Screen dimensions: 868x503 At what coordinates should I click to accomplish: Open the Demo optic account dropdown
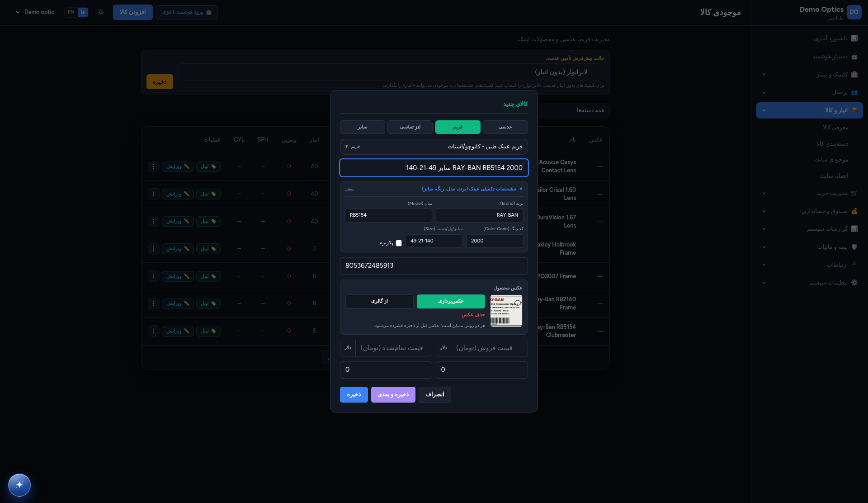tap(35, 12)
